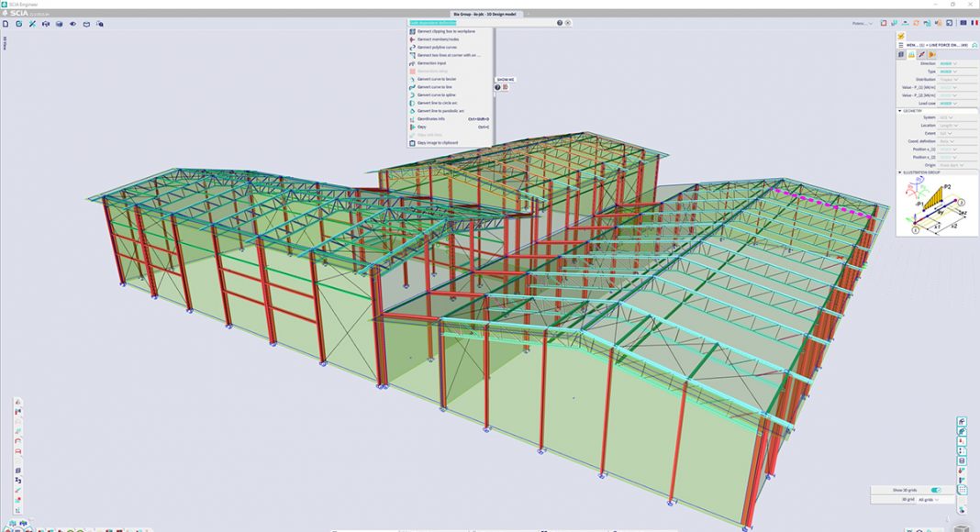This screenshot has width=980, height=532.
Task: Open the hamburger menu in properties panel
Action: pyautogui.click(x=903, y=43)
